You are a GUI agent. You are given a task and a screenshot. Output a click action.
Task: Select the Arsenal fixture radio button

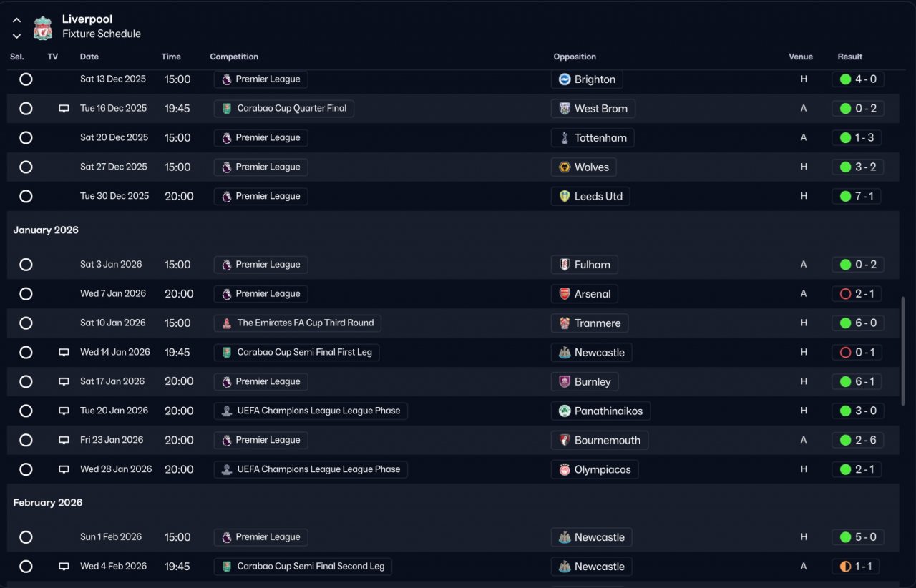pos(26,294)
